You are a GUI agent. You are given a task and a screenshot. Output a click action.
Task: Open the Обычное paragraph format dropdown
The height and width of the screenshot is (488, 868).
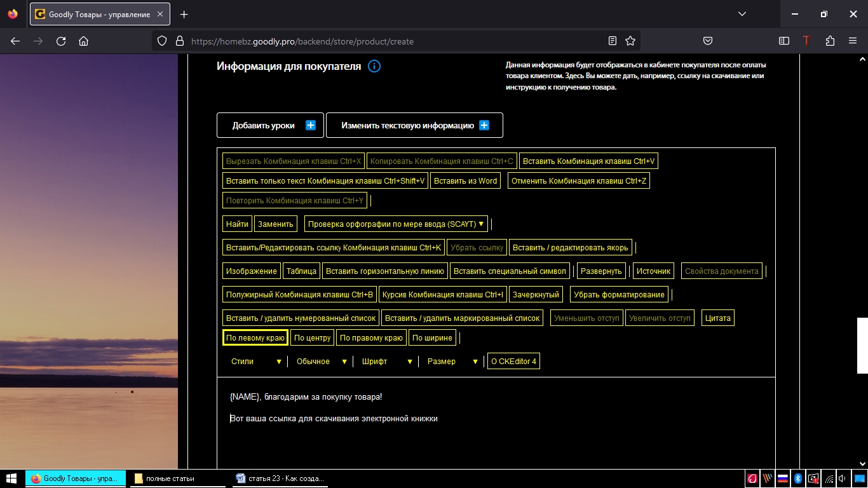(322, 362)
